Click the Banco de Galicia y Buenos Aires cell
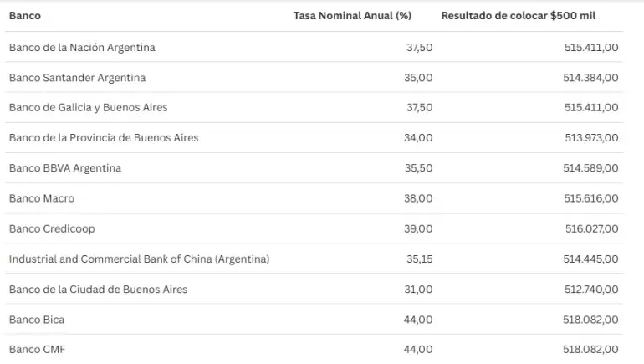 pos(89,108)
